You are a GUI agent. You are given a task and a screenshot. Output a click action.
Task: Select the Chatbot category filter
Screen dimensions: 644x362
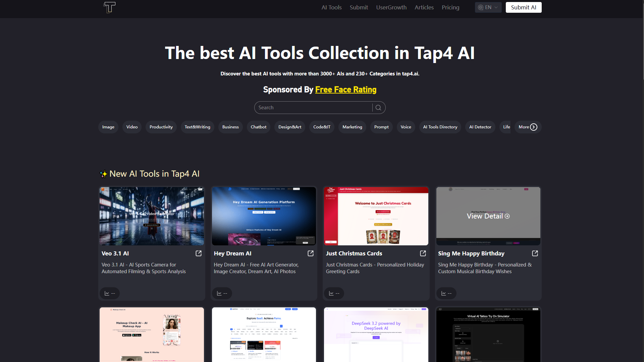pyautogui.click(x=258, y=127)
